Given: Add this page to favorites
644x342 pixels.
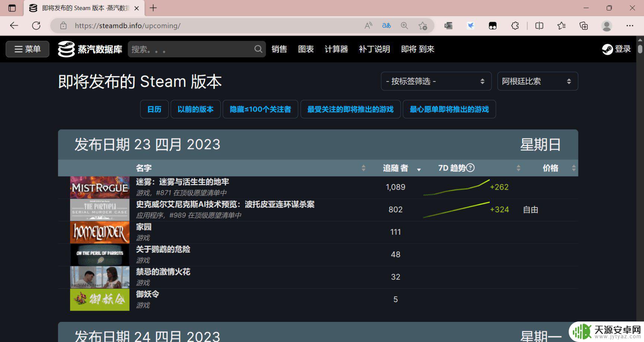Looking at the screenshot, I should tap(423, 26).
